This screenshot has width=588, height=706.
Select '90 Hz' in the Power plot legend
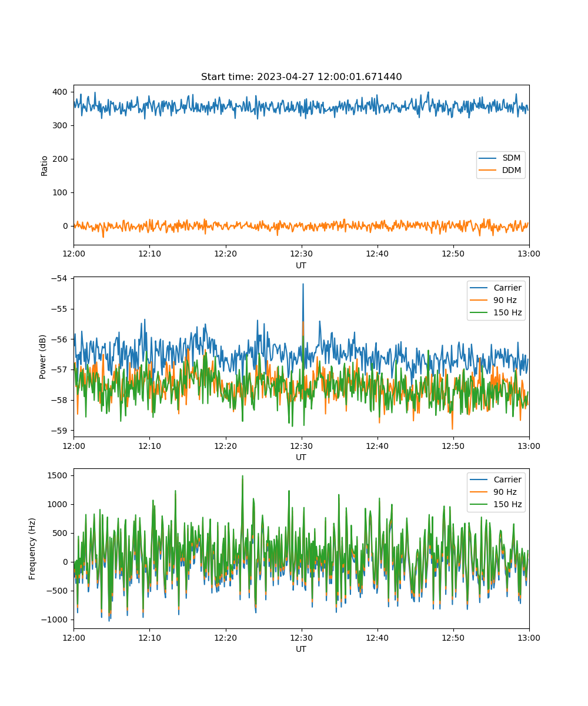(x=505, y=300)
